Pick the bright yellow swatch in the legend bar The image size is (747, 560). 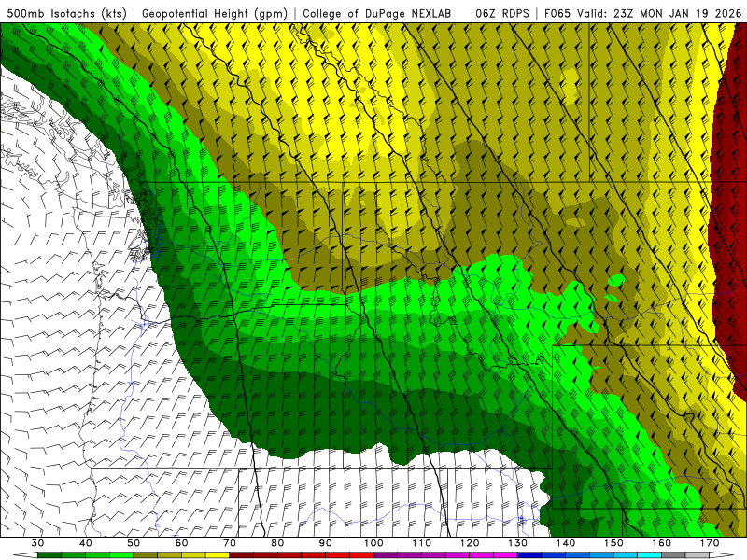pyautogui.click(x=218, y=555)
